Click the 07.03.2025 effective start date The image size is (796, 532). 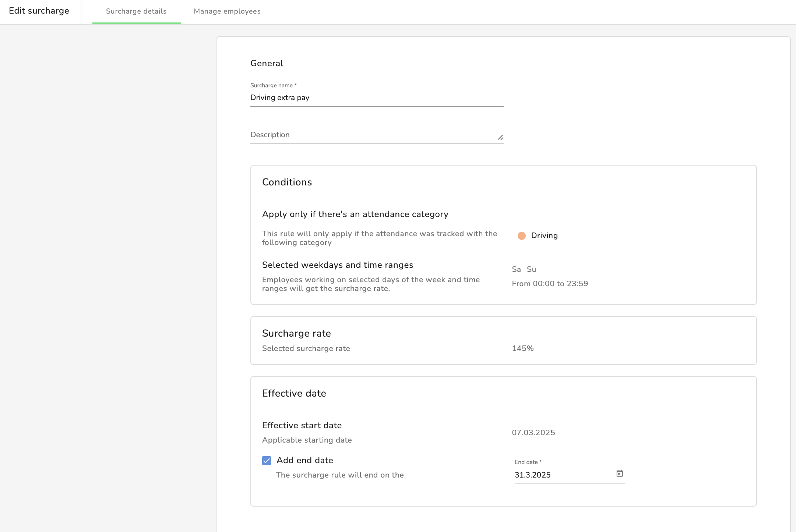point(533,433)
